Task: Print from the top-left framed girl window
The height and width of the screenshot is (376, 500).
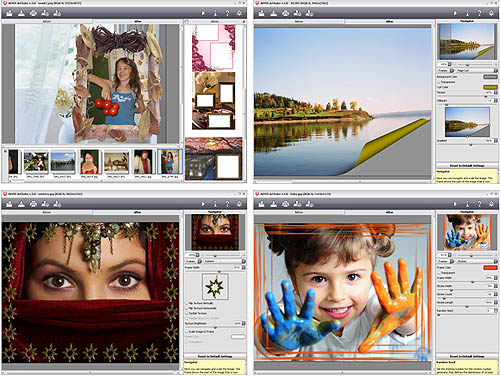Action: [x=33, y=13]
